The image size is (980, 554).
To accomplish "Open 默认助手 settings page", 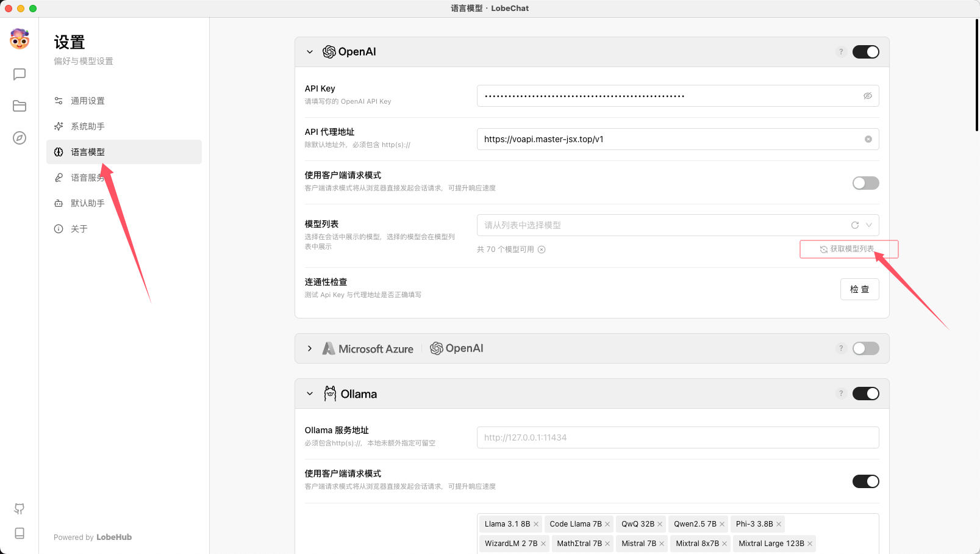I will coord(124,203).
